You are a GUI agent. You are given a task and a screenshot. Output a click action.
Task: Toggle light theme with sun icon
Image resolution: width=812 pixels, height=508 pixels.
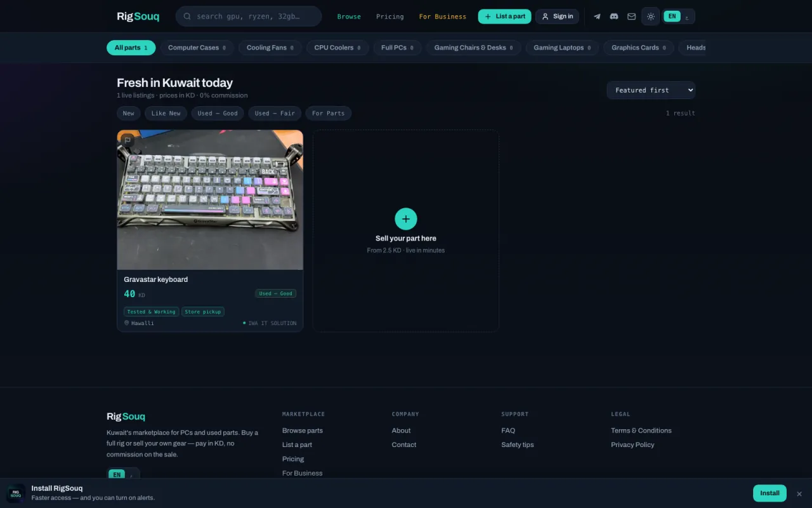coord(650,17)
